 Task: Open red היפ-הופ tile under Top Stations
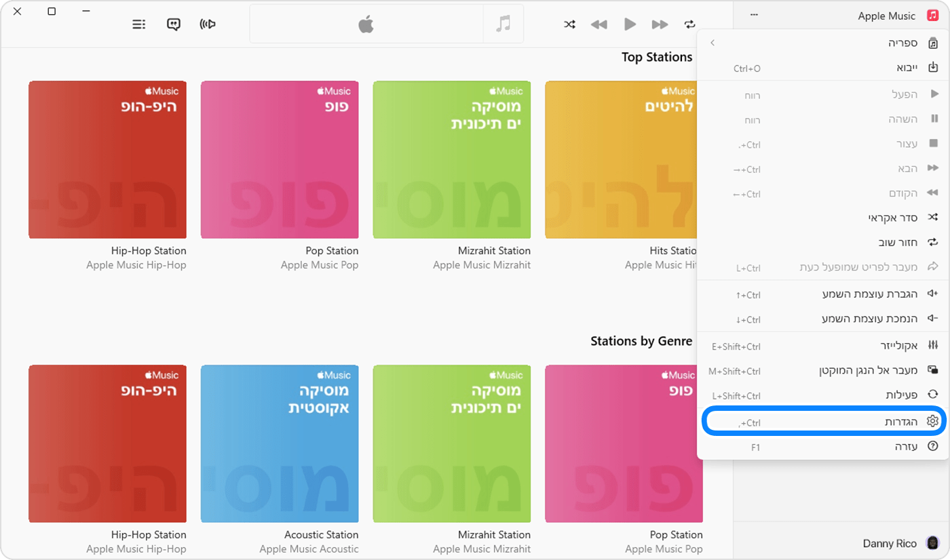point(107,160)
